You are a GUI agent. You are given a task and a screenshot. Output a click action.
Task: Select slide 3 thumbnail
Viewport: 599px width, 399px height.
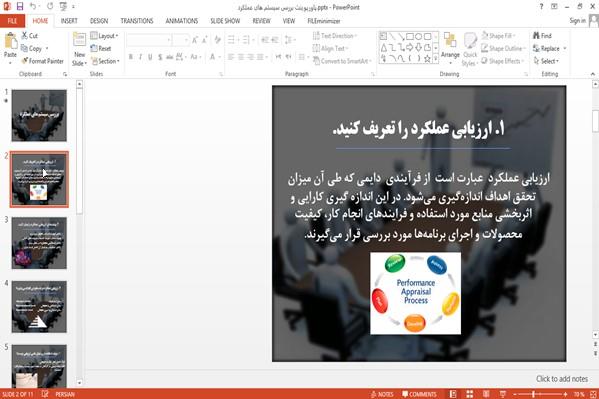[39, 243]
